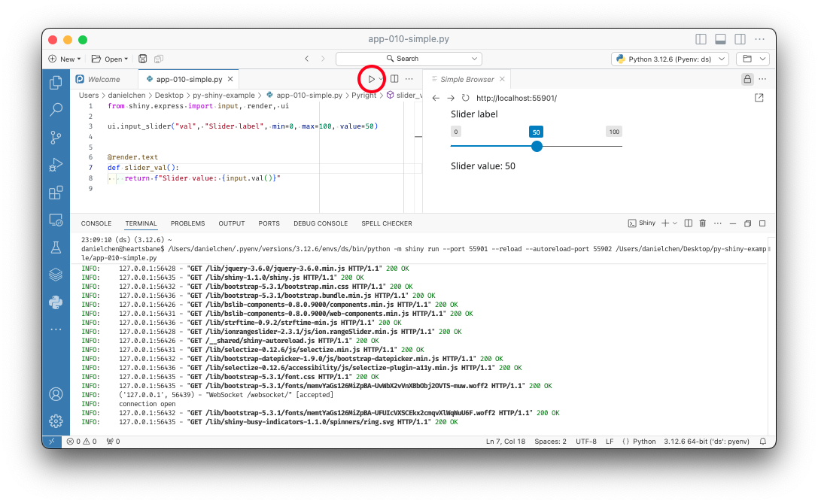Viewport: 818px width, 504px height.
Task: Open the Shiny app in external browser
Action: coord(759,98)
